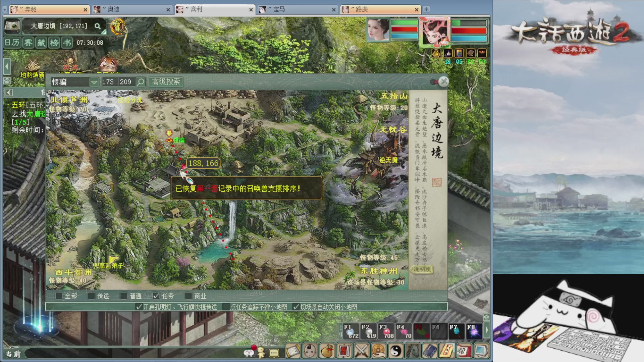Click the child face character icon
Image resolution: width=644 pixels, height=362 pixels.
(x=310, y=351)
